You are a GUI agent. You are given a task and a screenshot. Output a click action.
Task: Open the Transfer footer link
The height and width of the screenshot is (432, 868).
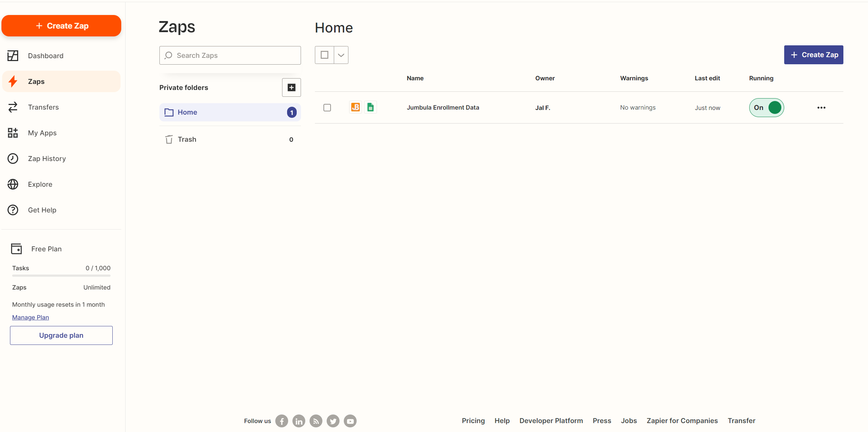tap(741, 421)
